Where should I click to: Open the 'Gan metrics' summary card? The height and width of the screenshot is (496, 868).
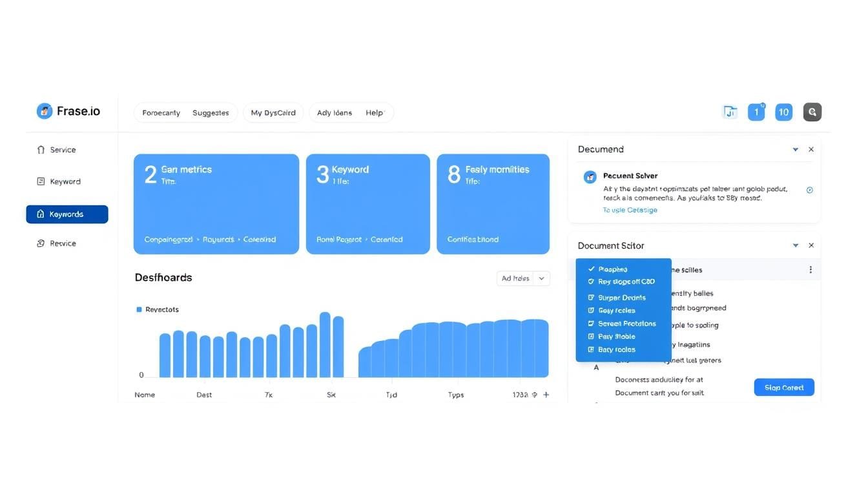pos(216,203)
